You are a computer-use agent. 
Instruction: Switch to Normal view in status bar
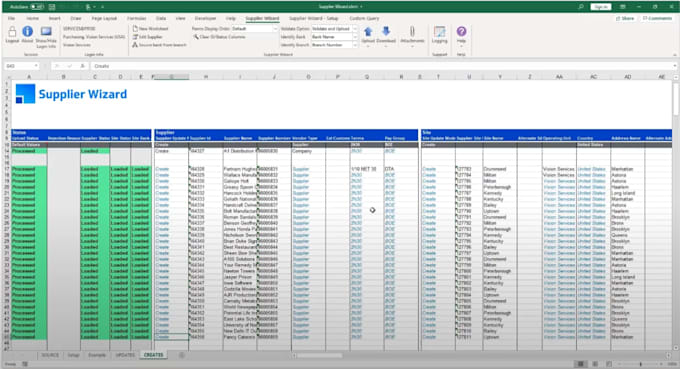580,364
